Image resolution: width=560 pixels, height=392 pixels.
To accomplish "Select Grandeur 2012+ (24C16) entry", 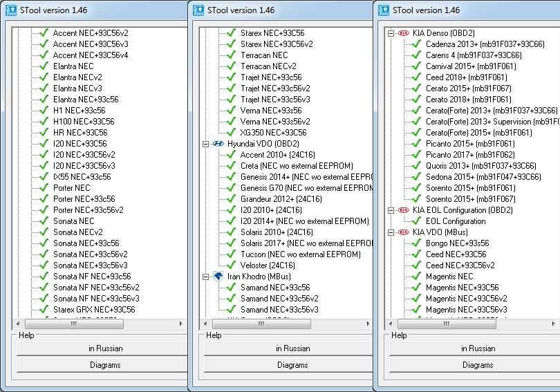I will tap(281, 199).
